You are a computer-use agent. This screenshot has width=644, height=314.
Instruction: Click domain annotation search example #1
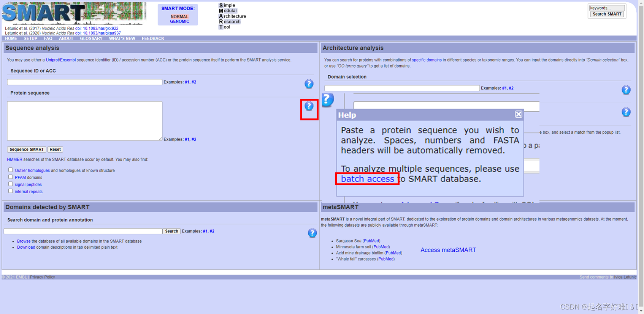click(x=205, y=231)
